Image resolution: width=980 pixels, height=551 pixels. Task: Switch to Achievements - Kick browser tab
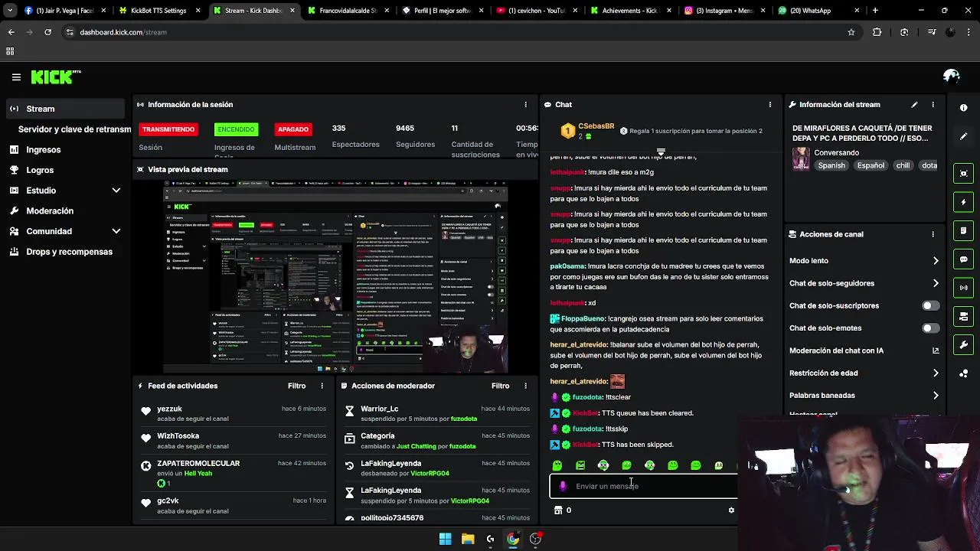pyautogui.click(x=629, y=11)
